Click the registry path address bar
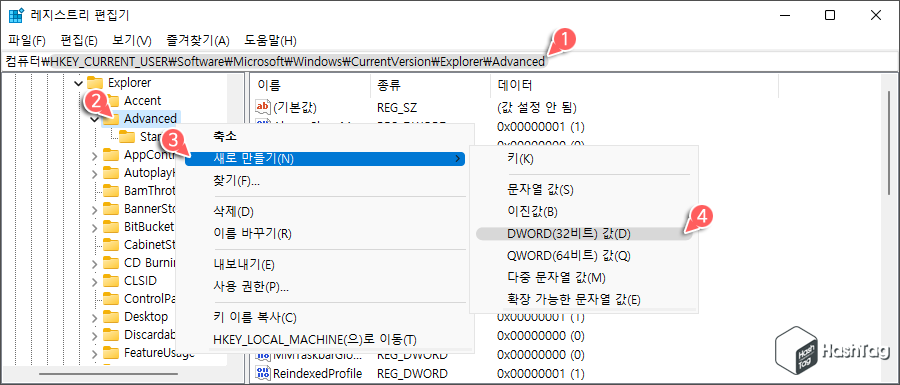Image resolution: width=900 pixels, height=385 pixels. [449, 61]
